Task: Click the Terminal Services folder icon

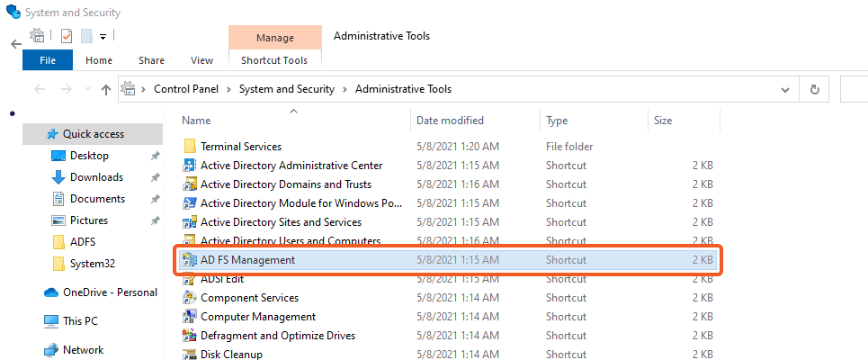Action: coord(190,147)
